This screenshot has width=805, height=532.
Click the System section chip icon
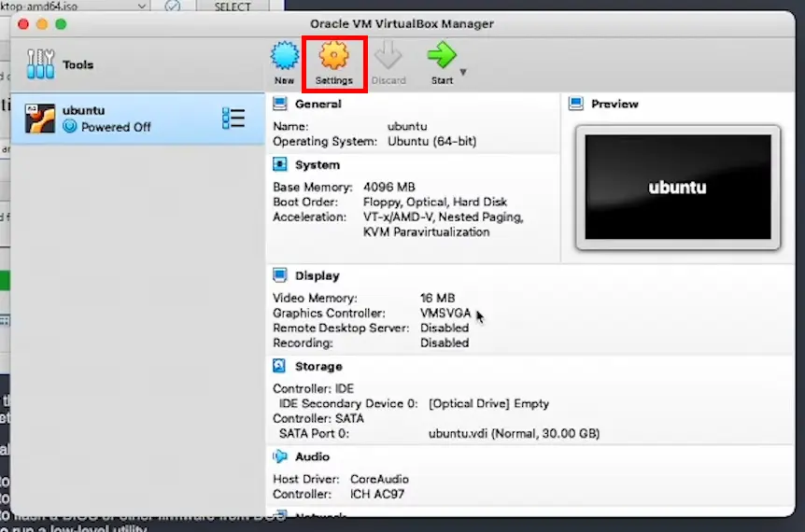click(x=280, y=164)
